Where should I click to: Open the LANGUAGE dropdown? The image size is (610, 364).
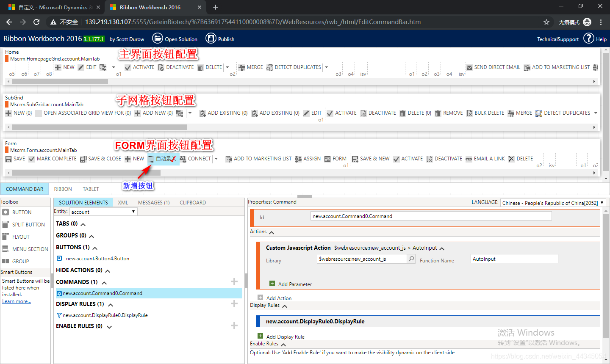click(553, 203)
